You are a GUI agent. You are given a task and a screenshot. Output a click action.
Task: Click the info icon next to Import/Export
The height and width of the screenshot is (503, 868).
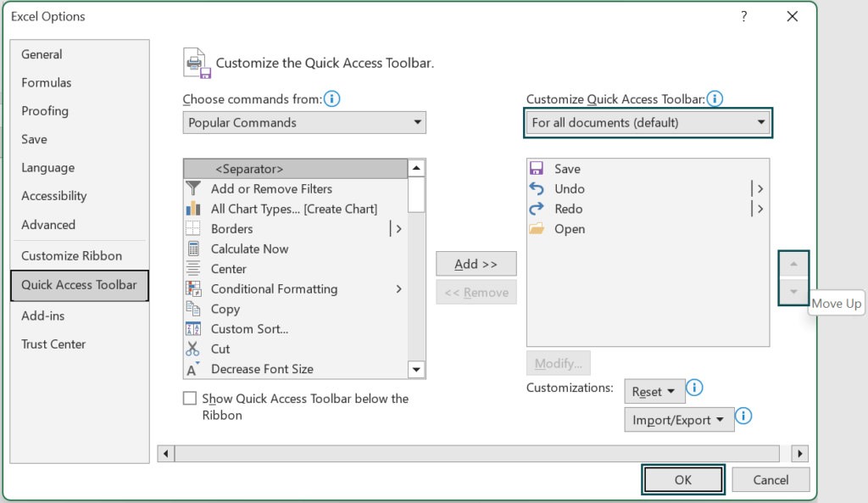click(x=743, y=417)
